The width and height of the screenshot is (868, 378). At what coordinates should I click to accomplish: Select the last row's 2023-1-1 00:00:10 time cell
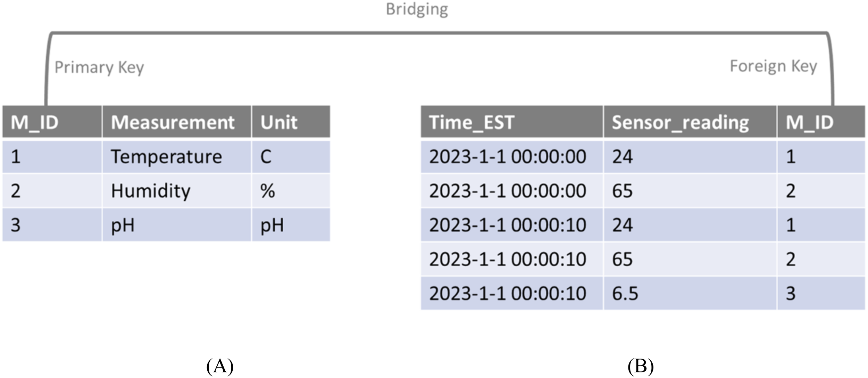(x=508, y=294)
